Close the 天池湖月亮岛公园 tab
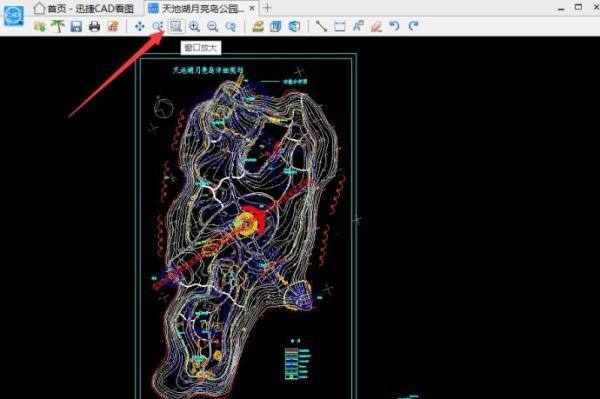 coord(252,8)
